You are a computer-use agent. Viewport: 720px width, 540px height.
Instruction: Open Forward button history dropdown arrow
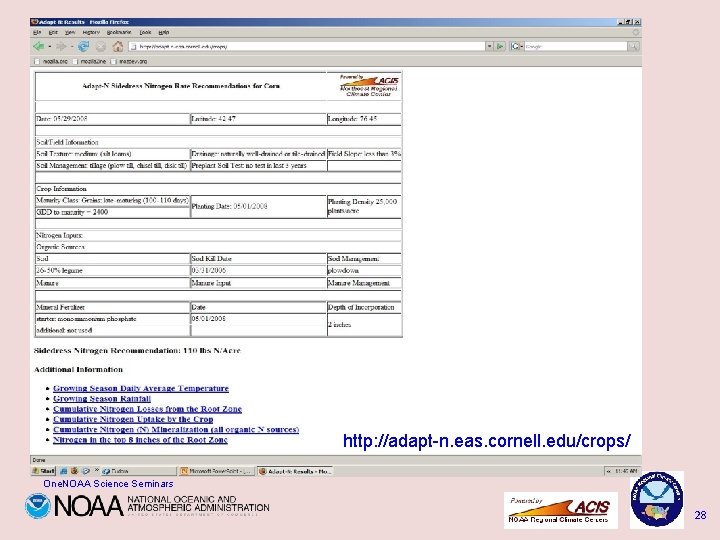(x=72, y=46)
